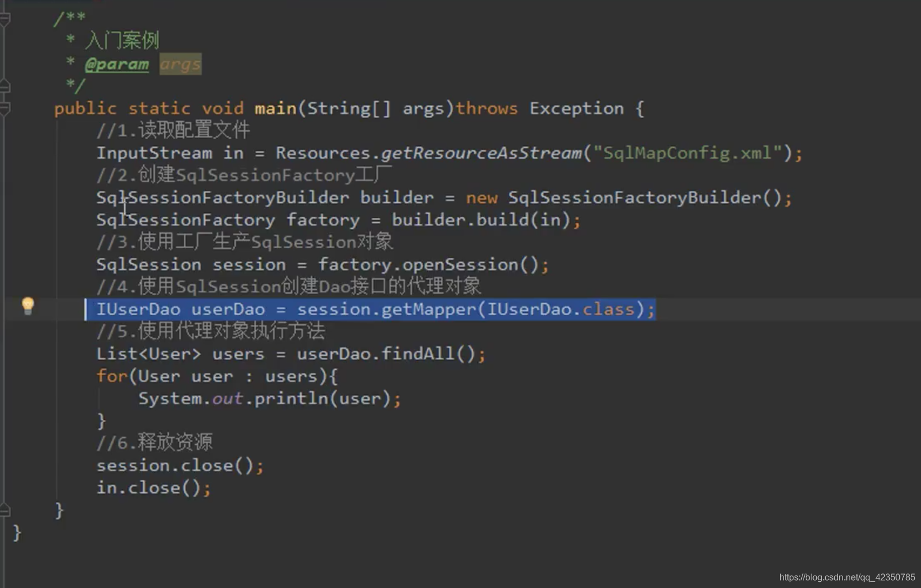Click the comment //6.释放资源
Image resolution: width=921 pixels, height=588 pixels.
point(154,443)
